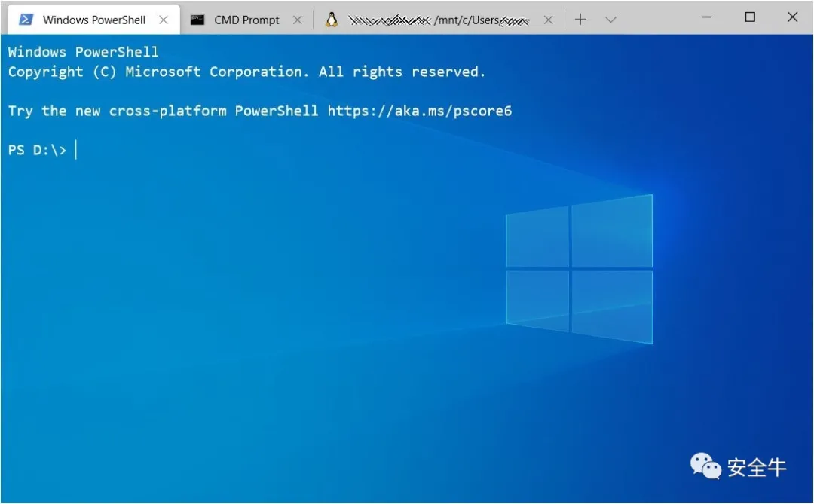Image resolution: width=814 pixels, height=504 pixels.
Task: Close the CMD Prompt tab
Action: (298, 20)
